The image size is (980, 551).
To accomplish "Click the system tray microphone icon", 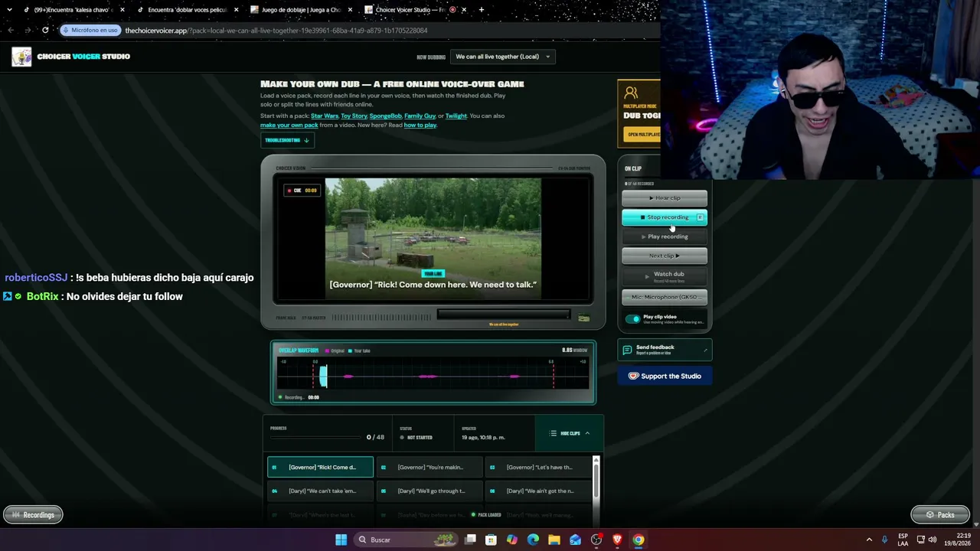I will point(885,540).
